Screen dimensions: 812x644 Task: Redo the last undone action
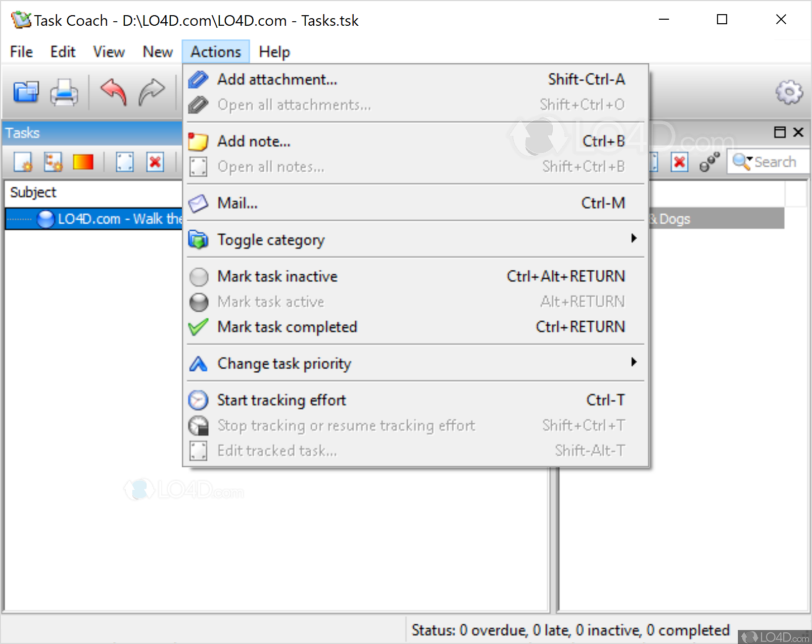152,92
